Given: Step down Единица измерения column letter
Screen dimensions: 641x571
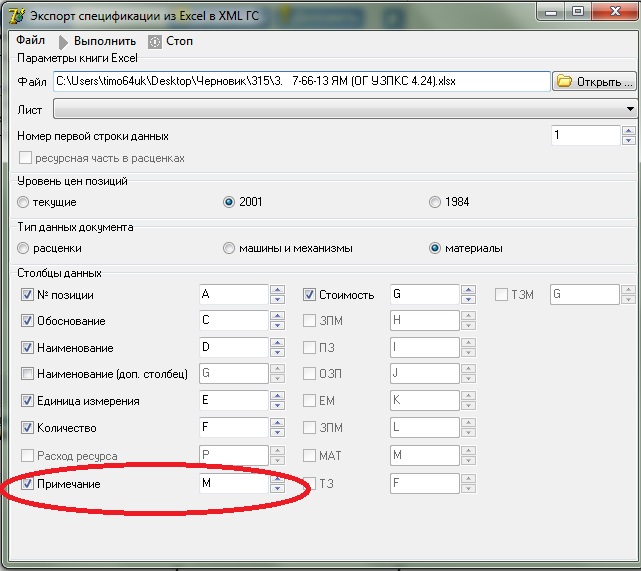Looking at the screenshot, I should [x=277, y=405].
